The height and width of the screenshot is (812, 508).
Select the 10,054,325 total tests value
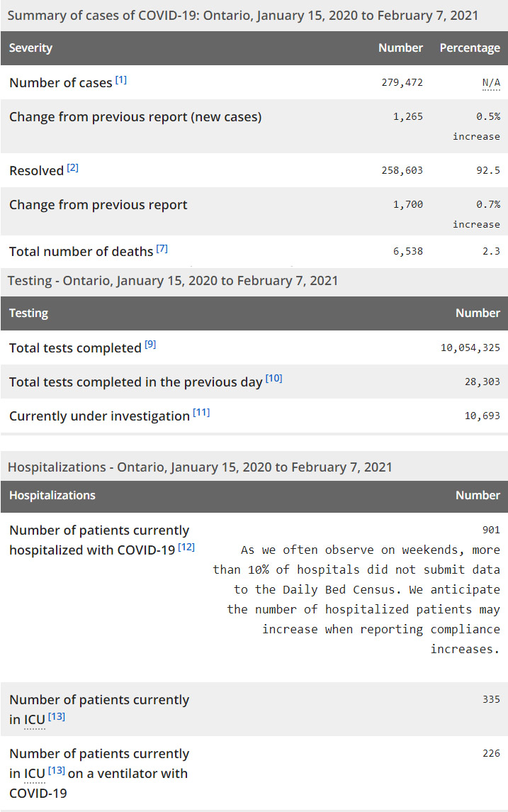[470, 347]
